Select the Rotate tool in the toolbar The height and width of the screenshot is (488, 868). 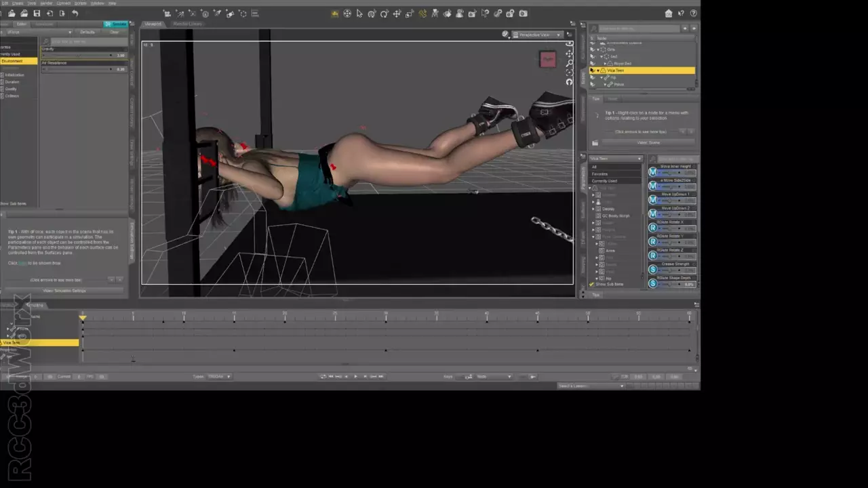[384, 14]
